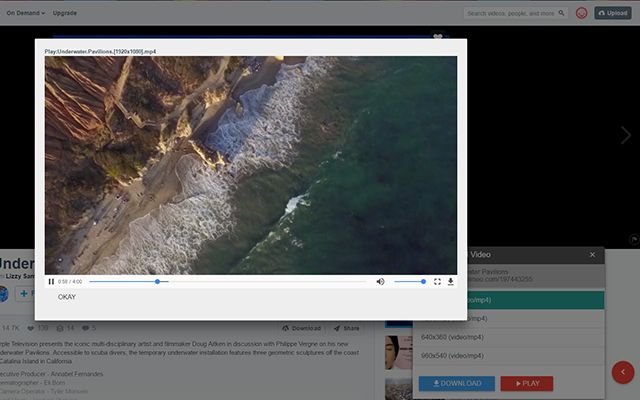Open the user avatar smiley icon
Screen dimensions: 640x400
(581, 13)
